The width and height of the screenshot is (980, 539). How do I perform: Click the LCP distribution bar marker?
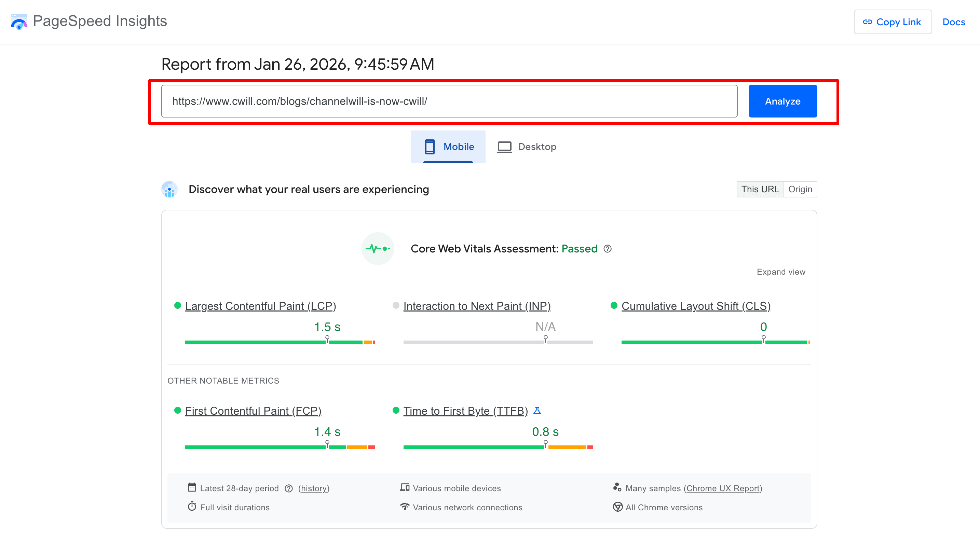coord(327,338)
